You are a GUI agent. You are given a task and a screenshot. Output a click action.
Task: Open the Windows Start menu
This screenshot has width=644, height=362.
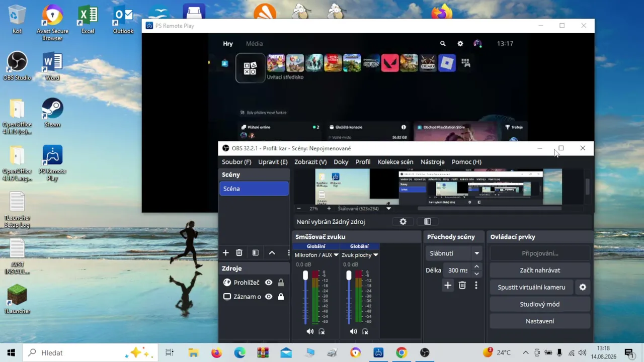pos(11,353)
